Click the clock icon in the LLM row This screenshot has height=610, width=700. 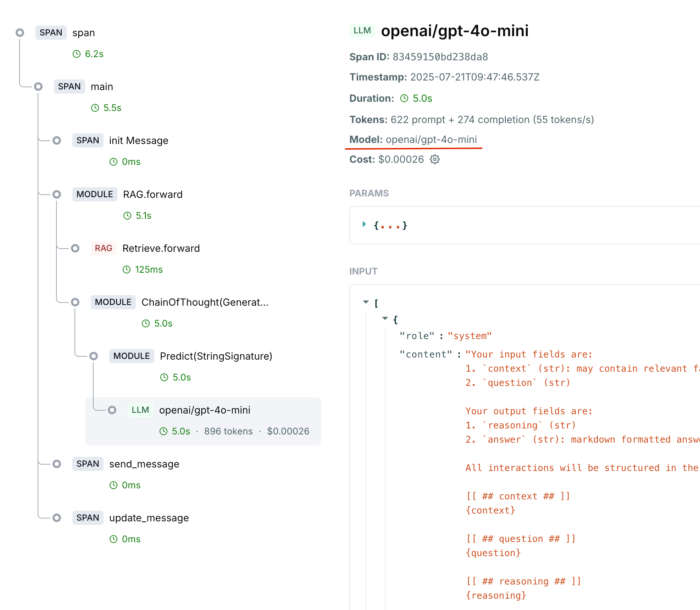[163, 431]
